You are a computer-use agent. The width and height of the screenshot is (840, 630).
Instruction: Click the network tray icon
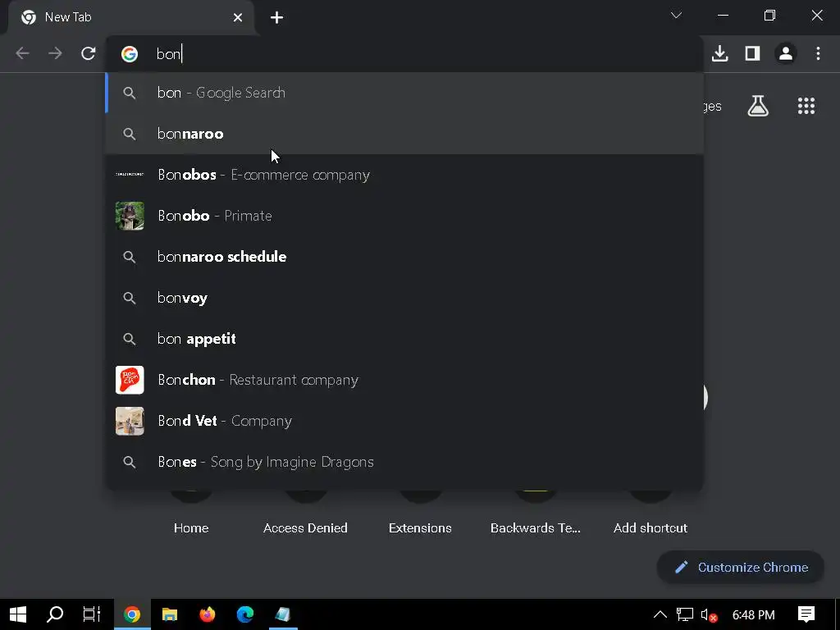[x=685, y=614]
